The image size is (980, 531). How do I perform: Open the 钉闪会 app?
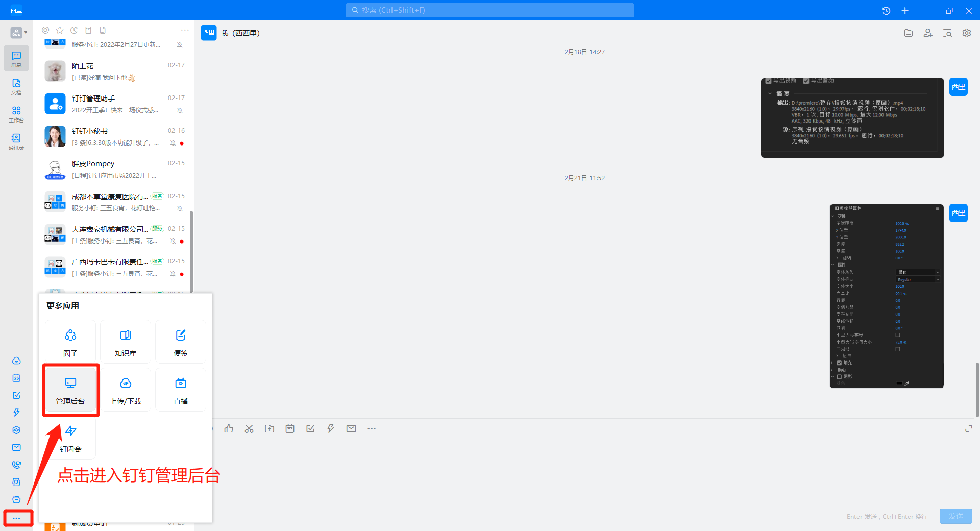[70, 438]
